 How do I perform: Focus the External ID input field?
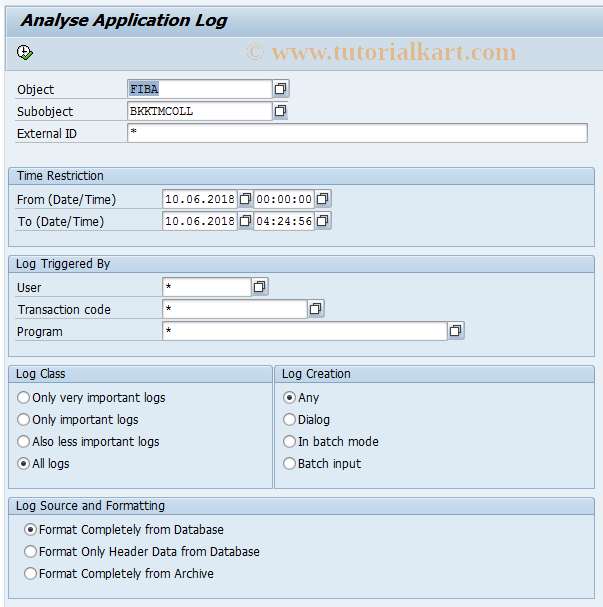tap(357, 133)
